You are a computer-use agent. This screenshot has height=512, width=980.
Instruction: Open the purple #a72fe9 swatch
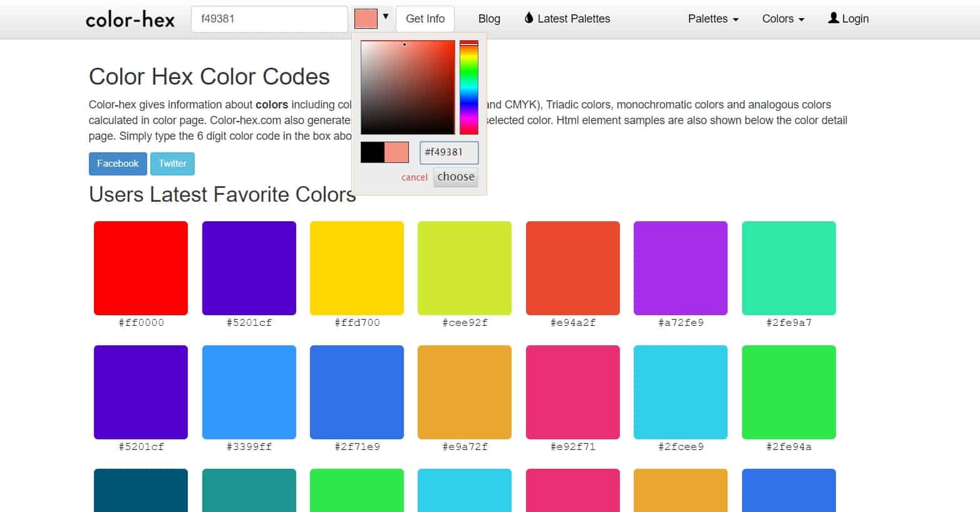[681, 268]
